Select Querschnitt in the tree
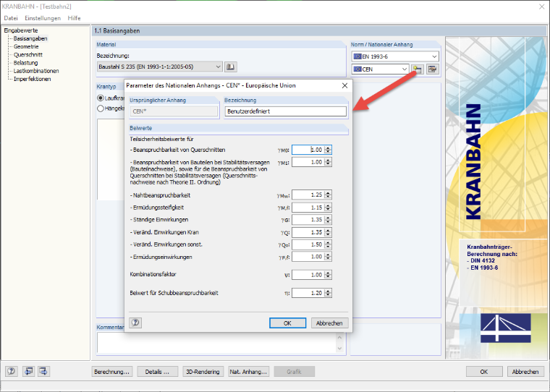Image resolution: width=550 pixels, height=392 pixels. [x=28, y=55]
